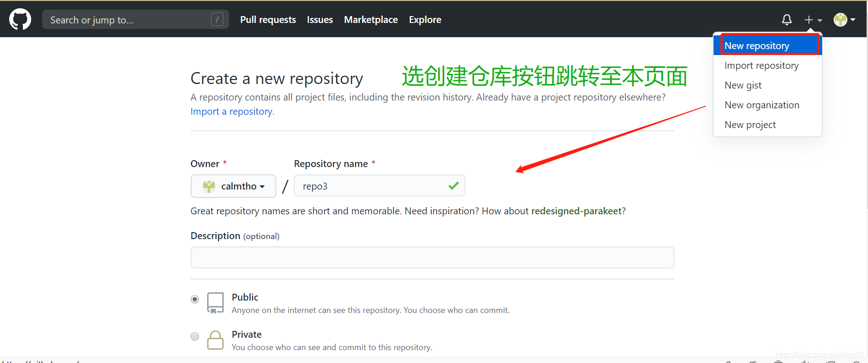Click the Description (optional) label
The width and height of the screenshot is (868, 363).
[235, 236]
